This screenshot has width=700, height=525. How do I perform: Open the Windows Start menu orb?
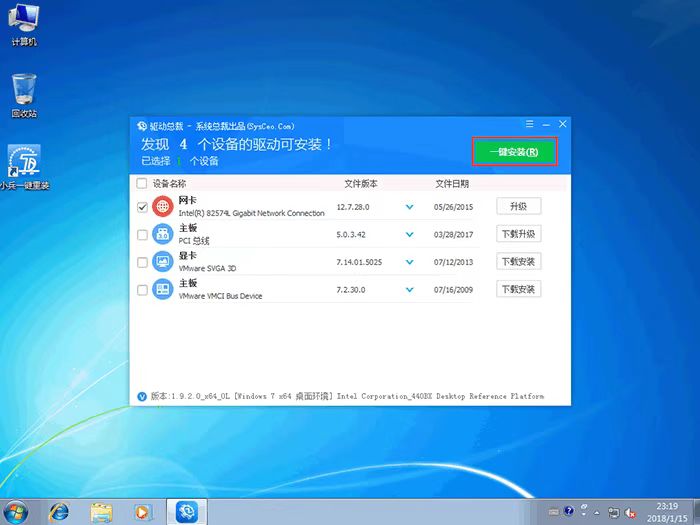[x=15, y=512]
